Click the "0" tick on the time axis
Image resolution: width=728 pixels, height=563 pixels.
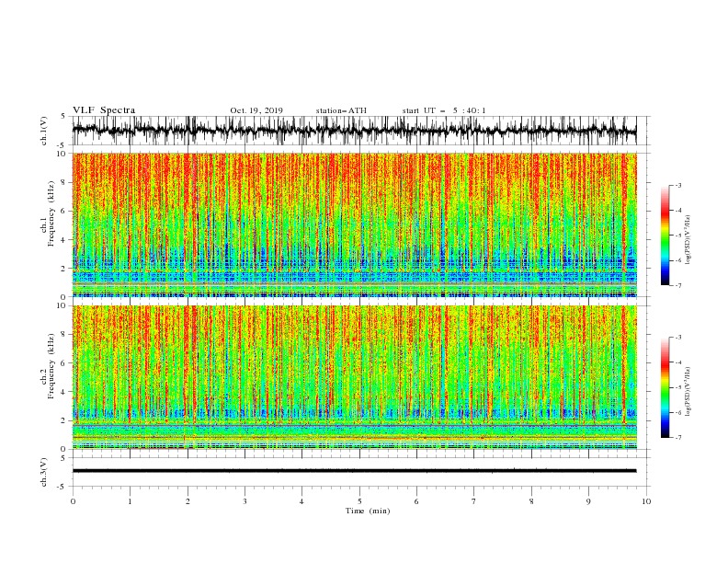click(73, 501)
